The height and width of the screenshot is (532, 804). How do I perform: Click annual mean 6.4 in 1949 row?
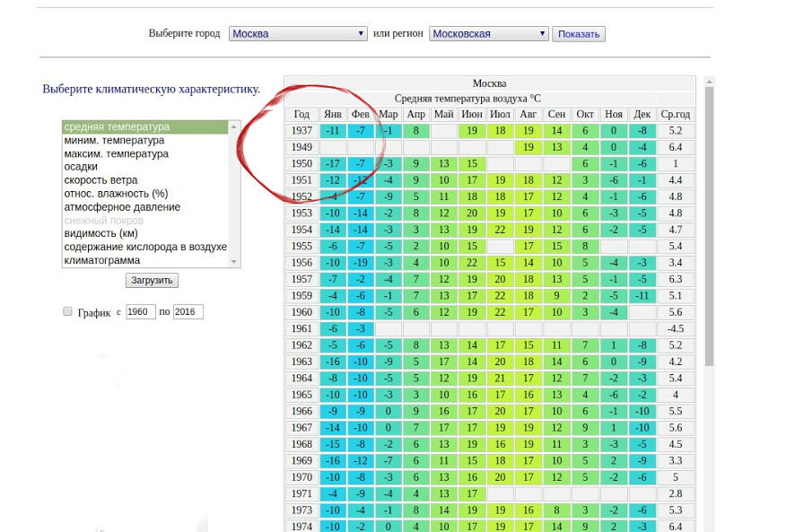676,147
